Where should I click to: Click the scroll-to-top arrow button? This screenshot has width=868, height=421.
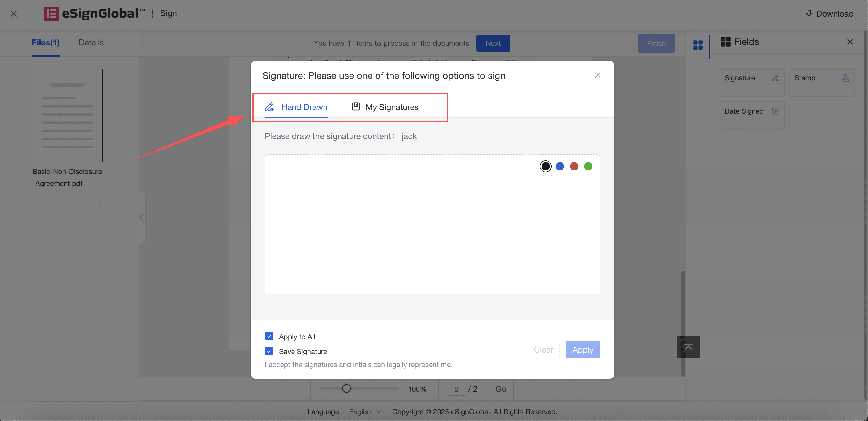[688, 347]
